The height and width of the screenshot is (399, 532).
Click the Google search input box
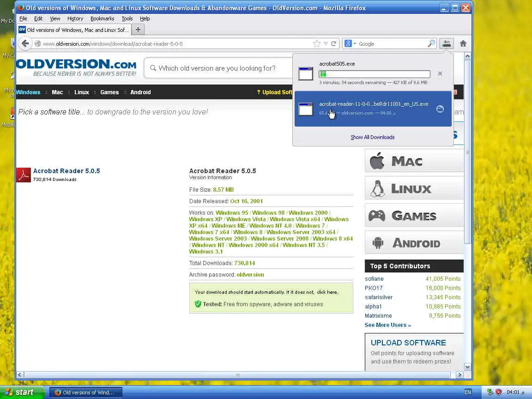392,44
